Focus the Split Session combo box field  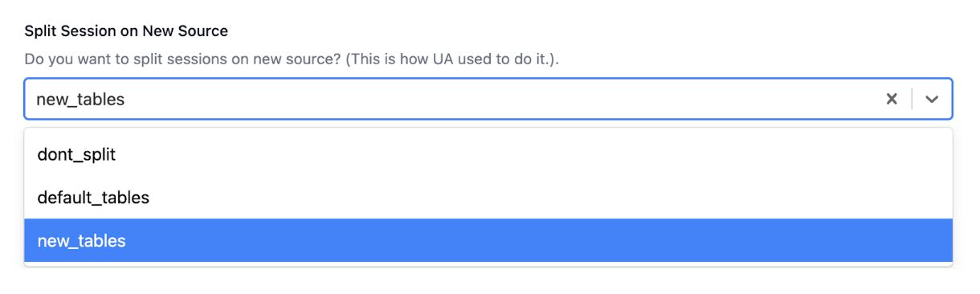[x=488, y=99]
